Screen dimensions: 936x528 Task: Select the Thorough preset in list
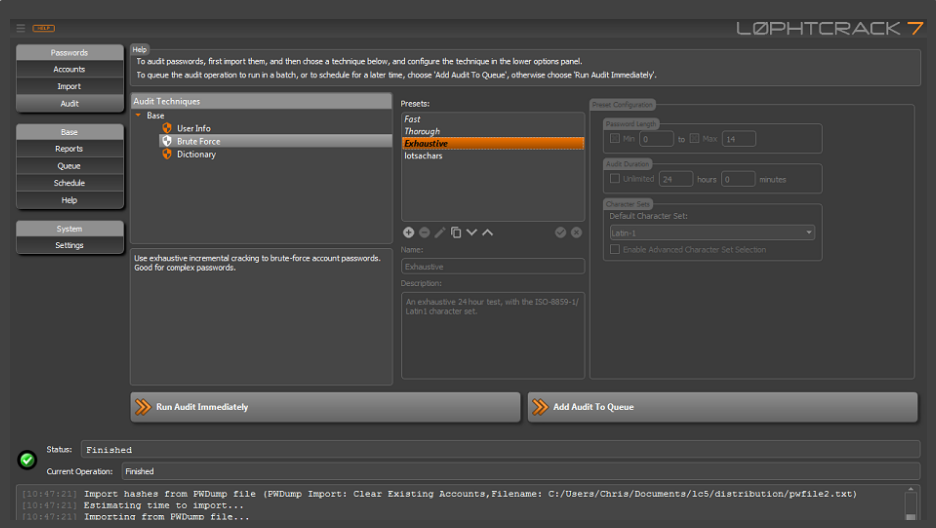422,131
